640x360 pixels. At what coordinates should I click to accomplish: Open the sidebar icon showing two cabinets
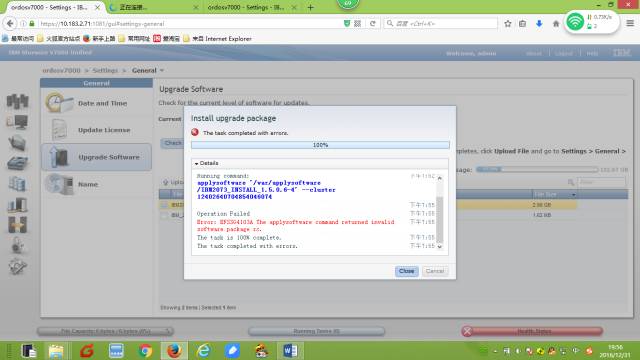tap(18, 204)
